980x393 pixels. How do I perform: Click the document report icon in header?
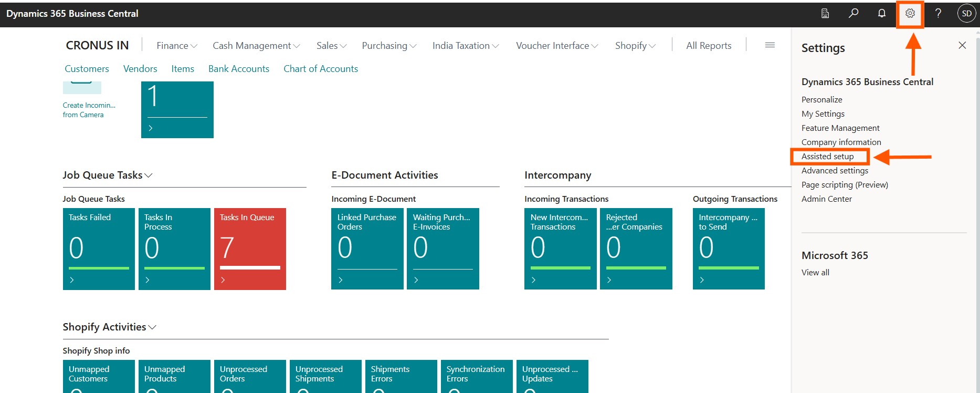click(x=825, y=14)
